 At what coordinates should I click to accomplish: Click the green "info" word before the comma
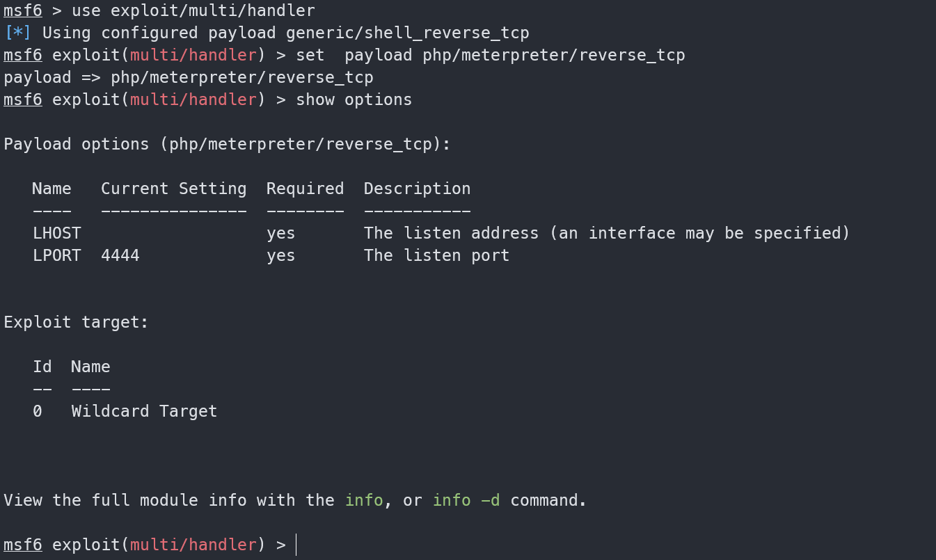tap(364, 500)
